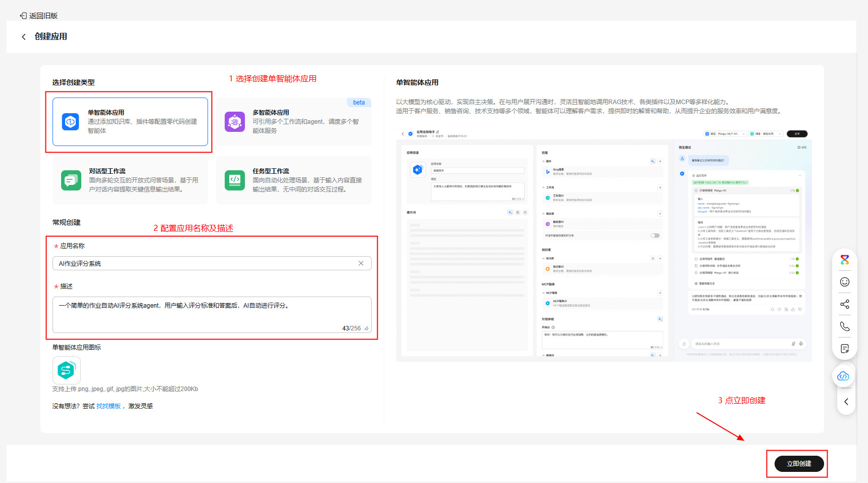Click the phone contact icon
This screenshot has width=868, height=483.
coord(845,326)
